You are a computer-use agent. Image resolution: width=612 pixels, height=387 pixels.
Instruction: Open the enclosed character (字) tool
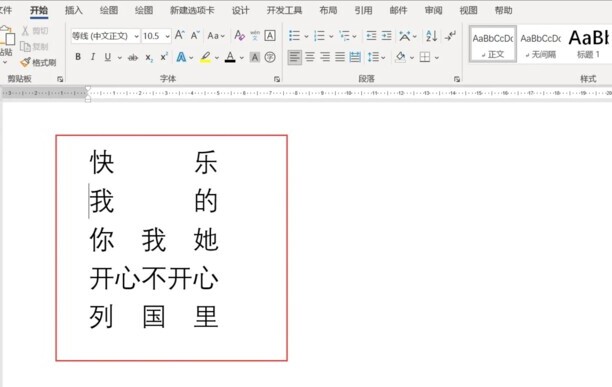(270, 57)
